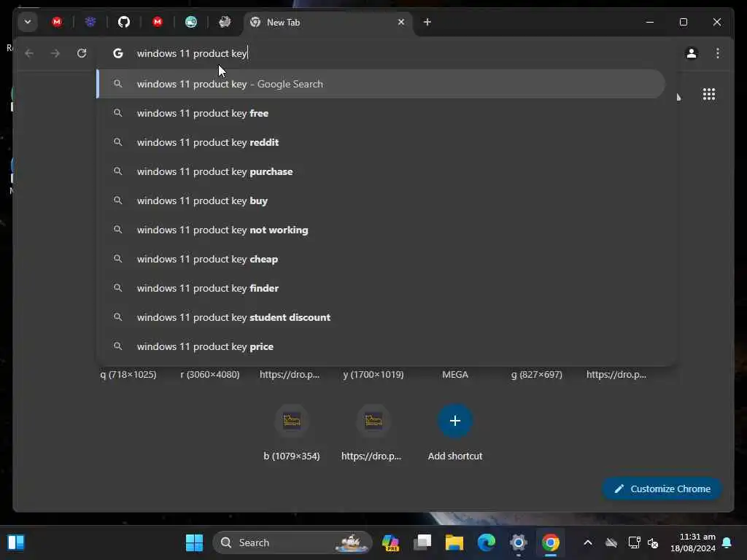This screenshot has width=747, height=560.
Task: Go back with the back arrow
Action: [29, 53]
